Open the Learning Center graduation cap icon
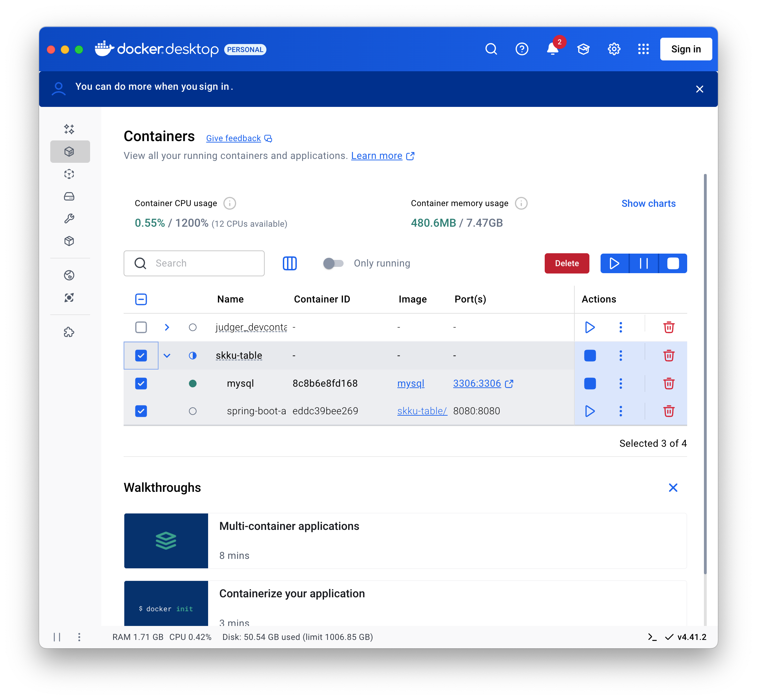 coord(583,49)
